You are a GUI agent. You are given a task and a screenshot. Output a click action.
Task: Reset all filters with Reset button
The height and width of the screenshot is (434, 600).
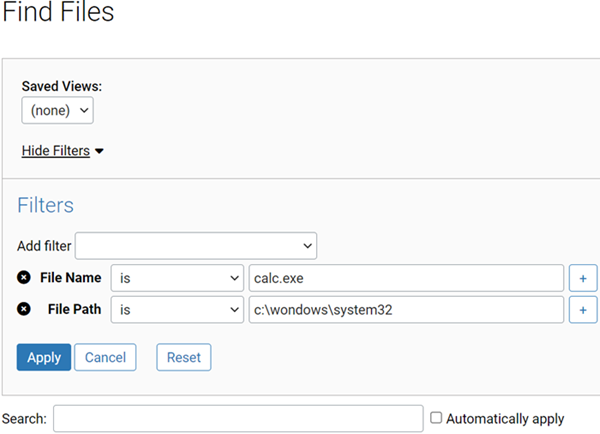tap(183, 357)
